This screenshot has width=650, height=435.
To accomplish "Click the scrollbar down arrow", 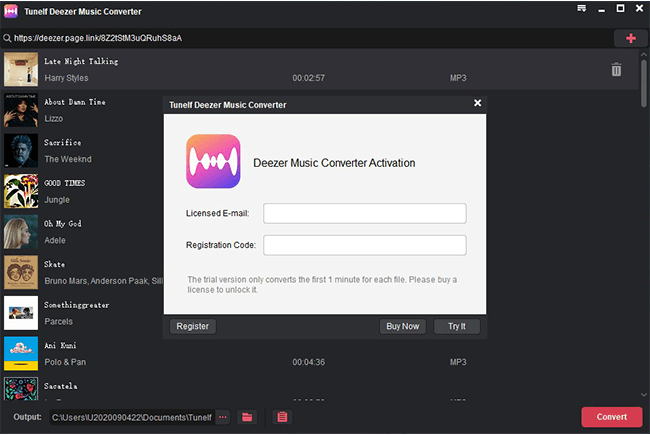I will click(643, 395).
